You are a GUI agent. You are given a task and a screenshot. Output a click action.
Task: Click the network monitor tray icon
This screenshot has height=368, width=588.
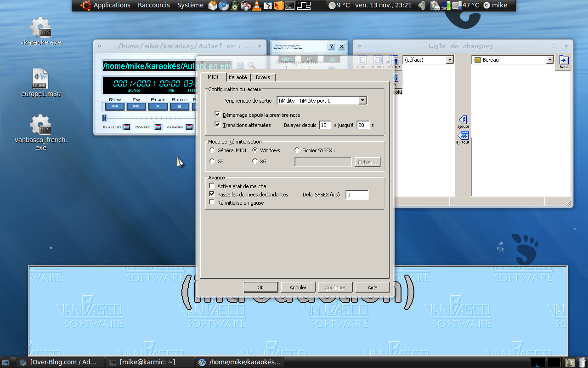point(446,6)
